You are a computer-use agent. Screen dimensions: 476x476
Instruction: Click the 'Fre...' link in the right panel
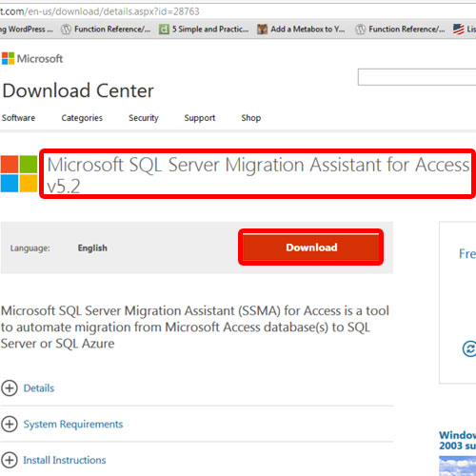pos(467,253)
